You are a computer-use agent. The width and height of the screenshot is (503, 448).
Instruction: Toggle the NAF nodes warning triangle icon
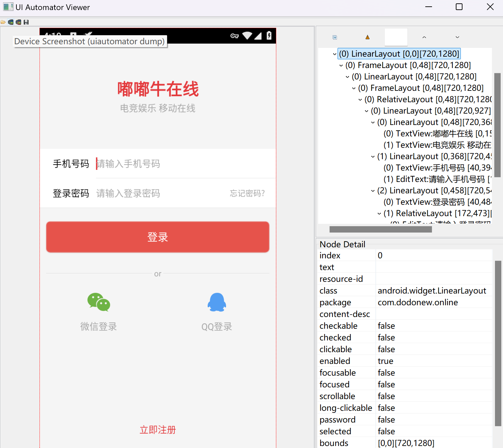point(367,37)
